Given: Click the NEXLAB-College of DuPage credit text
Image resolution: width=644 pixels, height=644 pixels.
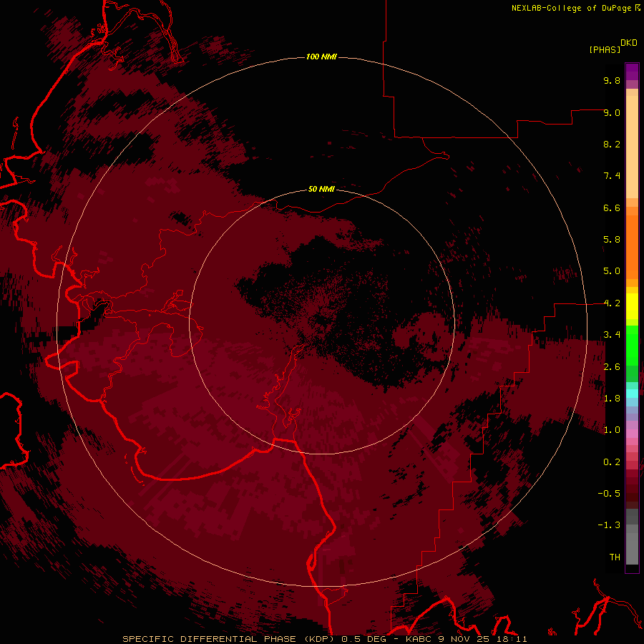Looking at the screenshot, I should [572, 8].
